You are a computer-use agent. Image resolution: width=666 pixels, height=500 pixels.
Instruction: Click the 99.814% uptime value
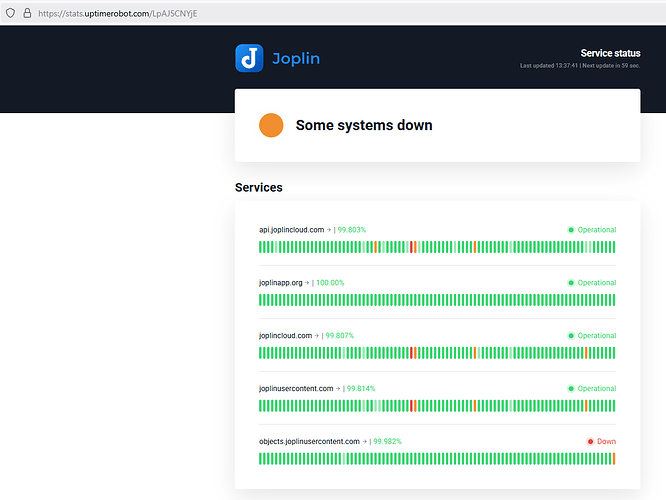361,389
